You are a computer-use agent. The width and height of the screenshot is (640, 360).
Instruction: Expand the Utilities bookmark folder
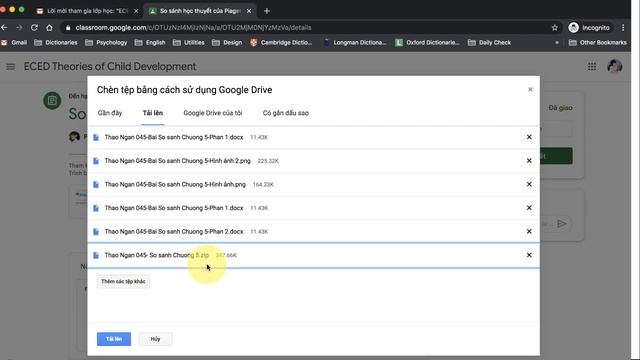pyautogui.click(x=189, y=42)
